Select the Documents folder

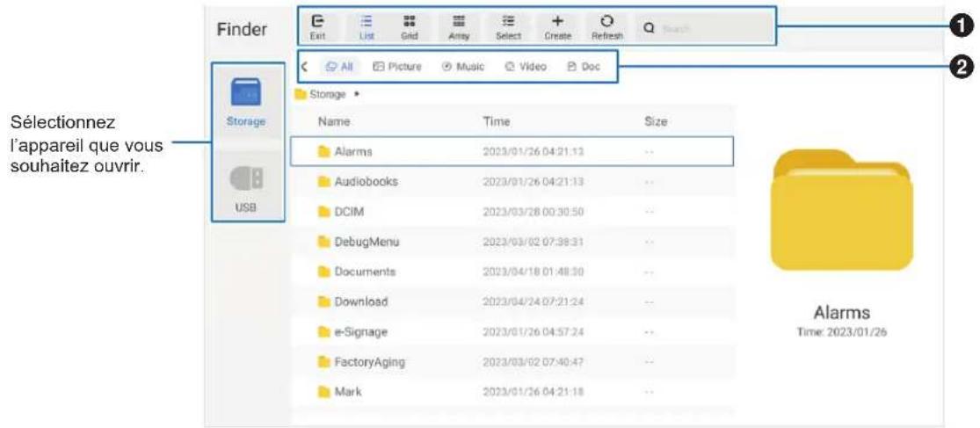512,272
